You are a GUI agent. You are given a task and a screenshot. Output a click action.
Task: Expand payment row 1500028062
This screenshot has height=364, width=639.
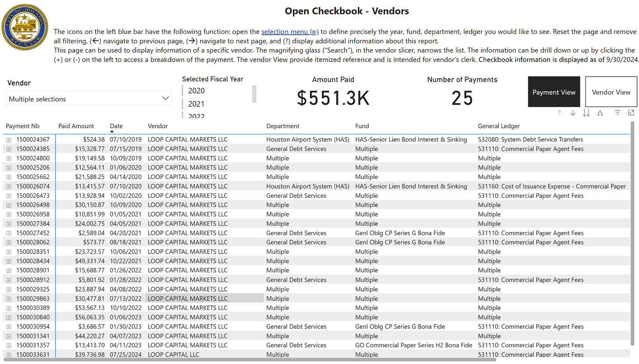click(x=9, y=243)
